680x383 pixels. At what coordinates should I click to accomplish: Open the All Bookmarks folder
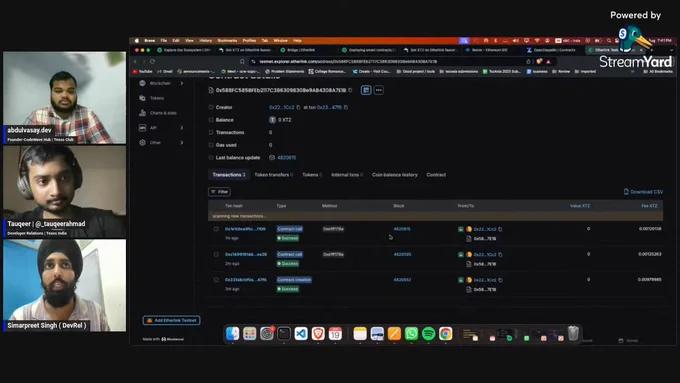pos(658,72)
